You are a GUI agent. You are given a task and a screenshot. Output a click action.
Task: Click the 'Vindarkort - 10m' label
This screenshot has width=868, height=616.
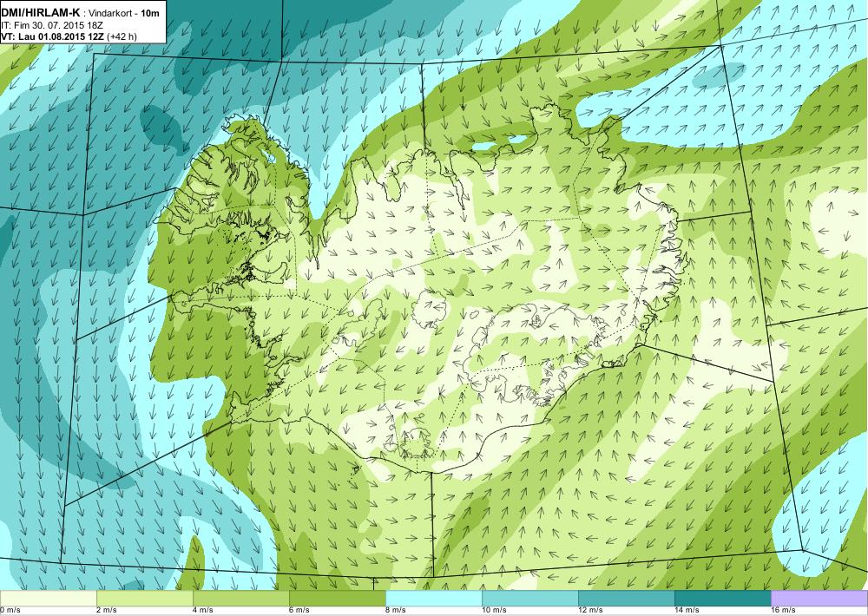click(x=124, y=13)
